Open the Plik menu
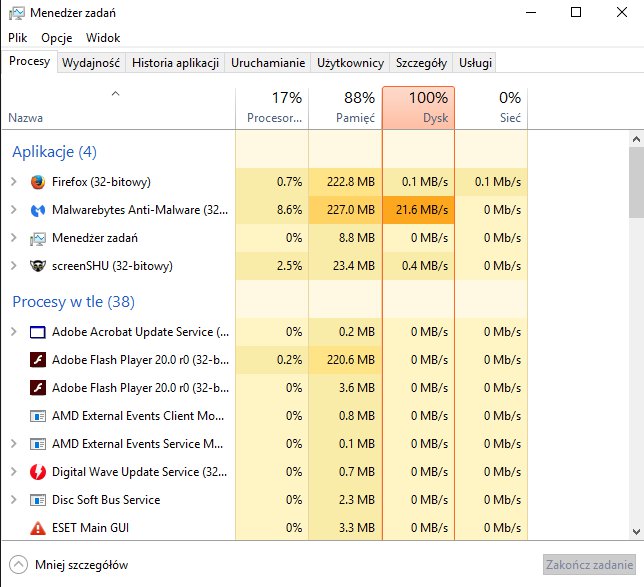This screenshot has width=644, height=587. coord(18,38)
